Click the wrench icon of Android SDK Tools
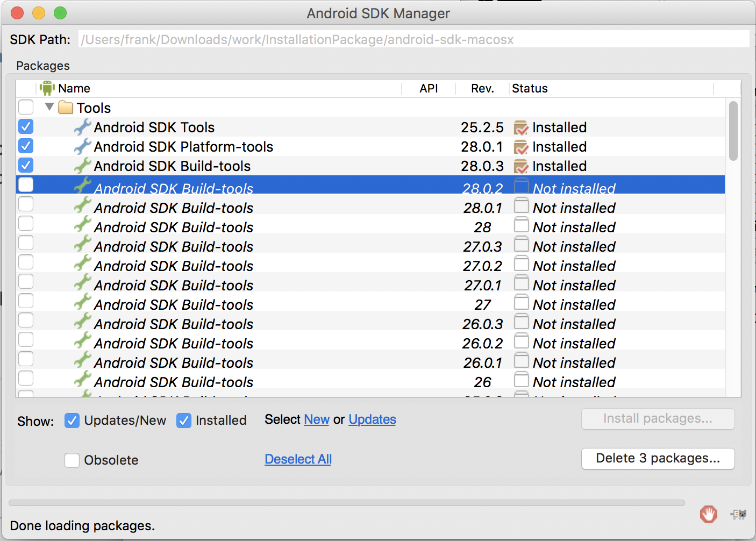Screen dimensions: 756x541 click(82, 127)
